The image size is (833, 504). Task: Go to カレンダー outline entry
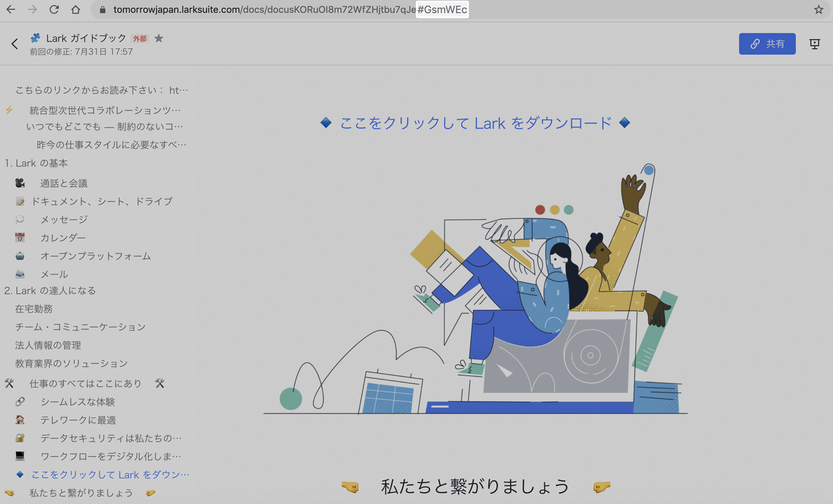click(x=63, y=238)
